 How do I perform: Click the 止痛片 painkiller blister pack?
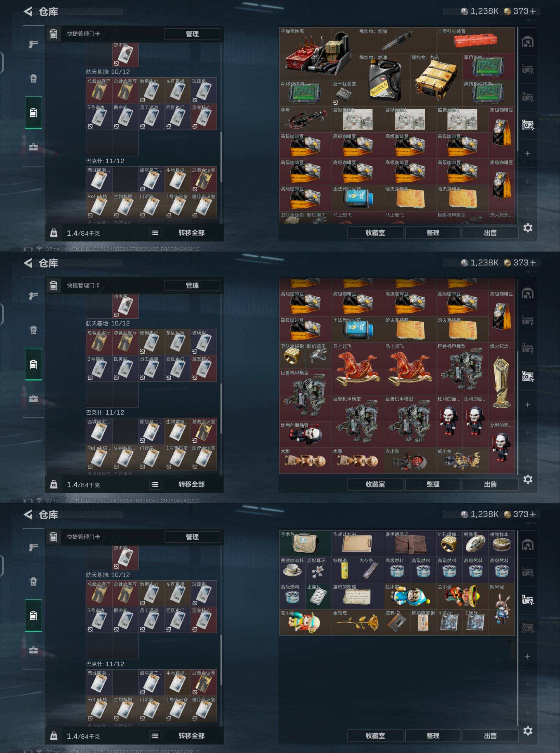(x=318, y=596)
